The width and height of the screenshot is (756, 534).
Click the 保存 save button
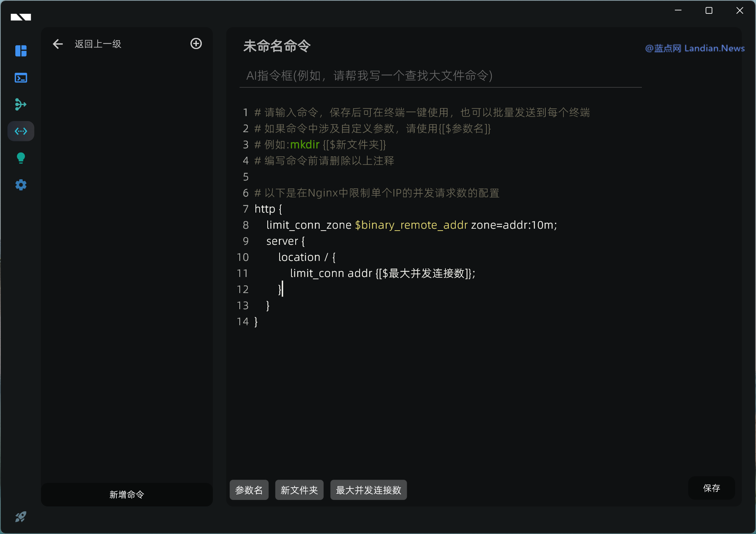[711, 488]
